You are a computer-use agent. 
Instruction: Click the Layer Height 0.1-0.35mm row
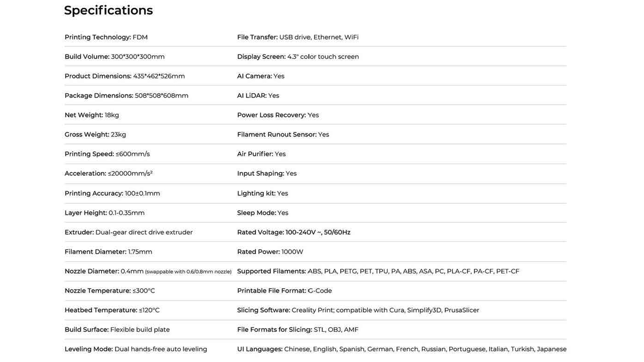tap(104, 213)
